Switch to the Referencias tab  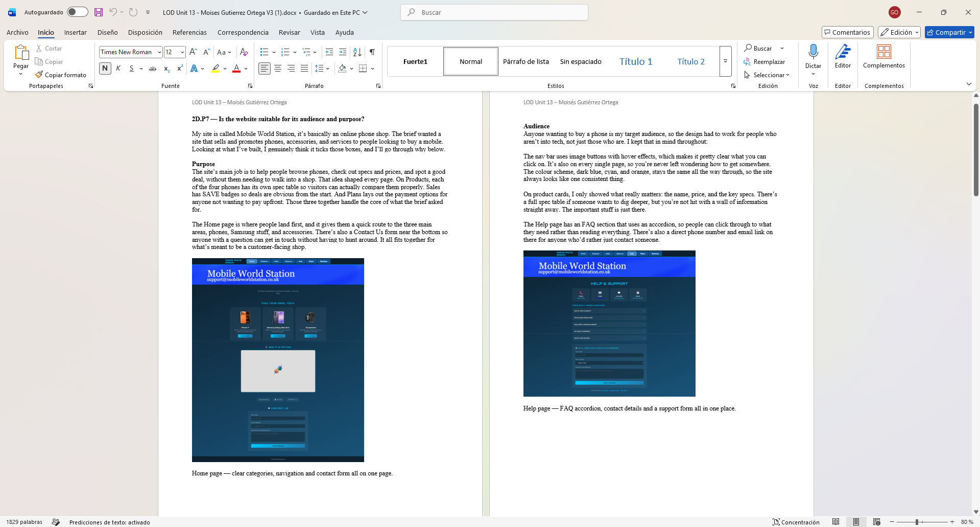coord(189,32)
